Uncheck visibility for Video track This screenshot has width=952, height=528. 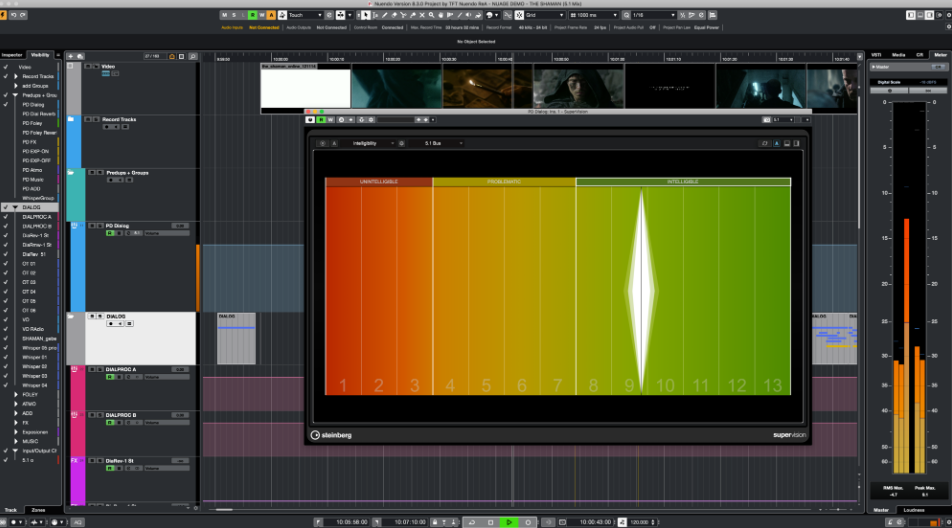[6, 67]
